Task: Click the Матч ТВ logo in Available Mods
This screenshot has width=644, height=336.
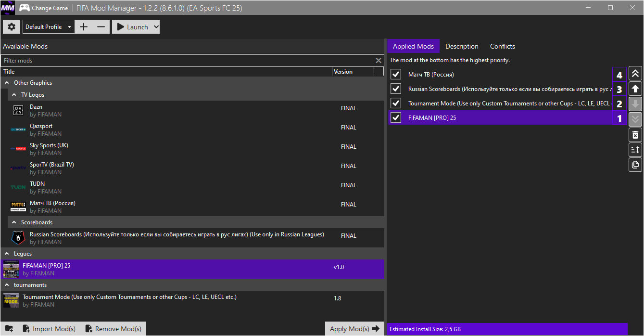Action: pyautogui.click(x=18, y=207)
